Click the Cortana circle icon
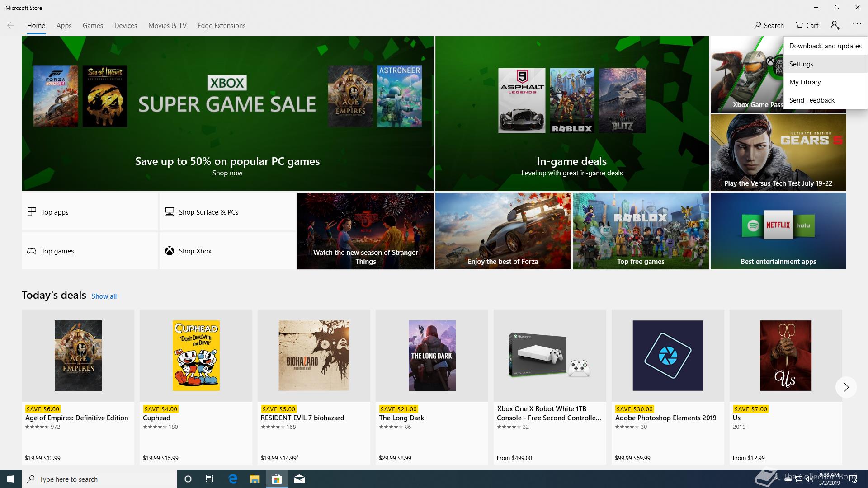This screenshot has width=868, height=488. tap(188, 479)
